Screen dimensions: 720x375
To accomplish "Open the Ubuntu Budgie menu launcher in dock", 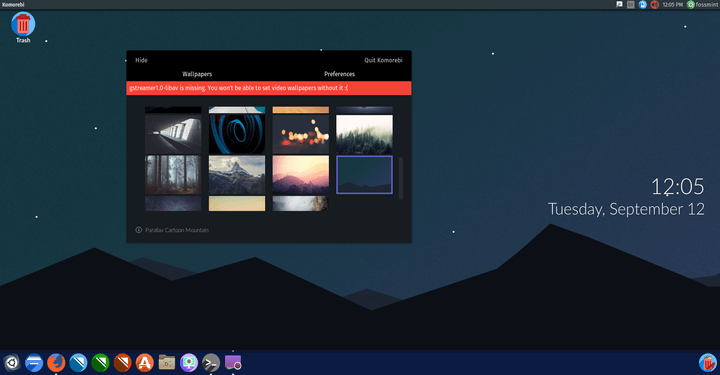I will pyautogui.click(x=11, y=363).
